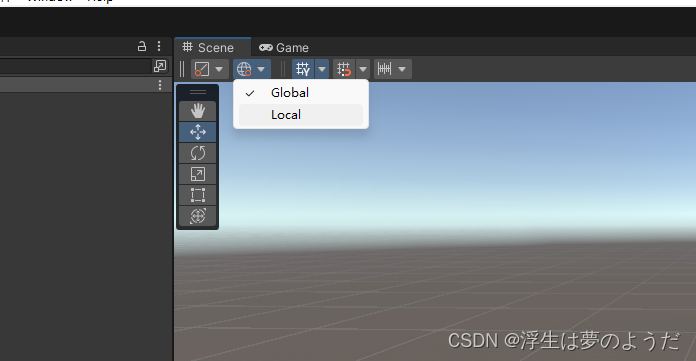Switch to the Scene tab
The height and width of the screenshot is (361, 696).
[213, 48]
